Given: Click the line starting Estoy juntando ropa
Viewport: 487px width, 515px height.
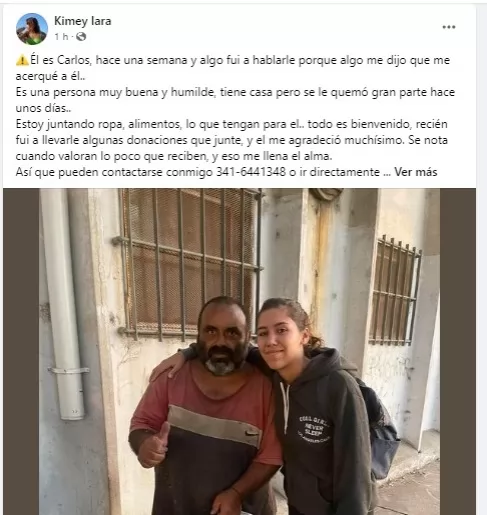Looking at the screenshot, I should tap(232, 124).
